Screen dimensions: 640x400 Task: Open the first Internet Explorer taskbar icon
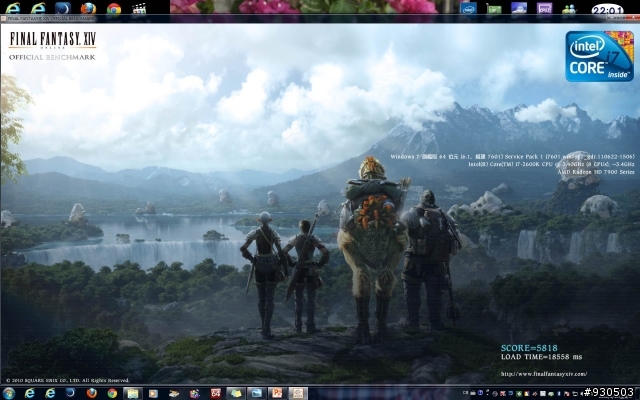click(29, 393)
